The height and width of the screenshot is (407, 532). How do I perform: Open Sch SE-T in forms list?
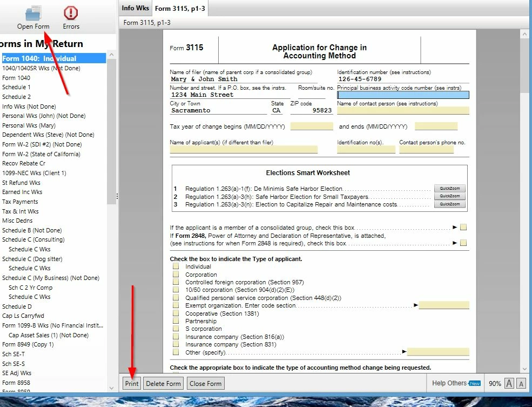point(14,354)
